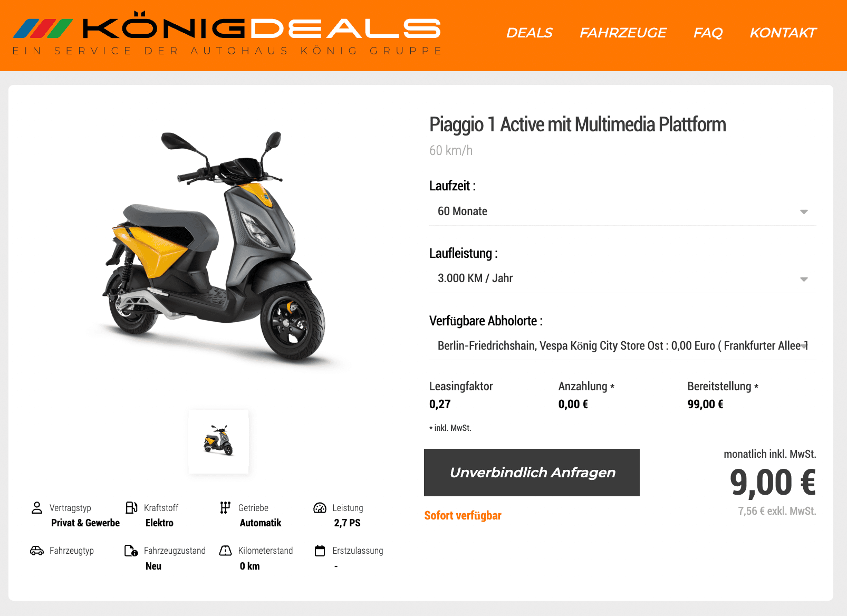The height and width of the screenshot is (616, 847).
Task: Click the König Deals logo
Action: (227, 33)
